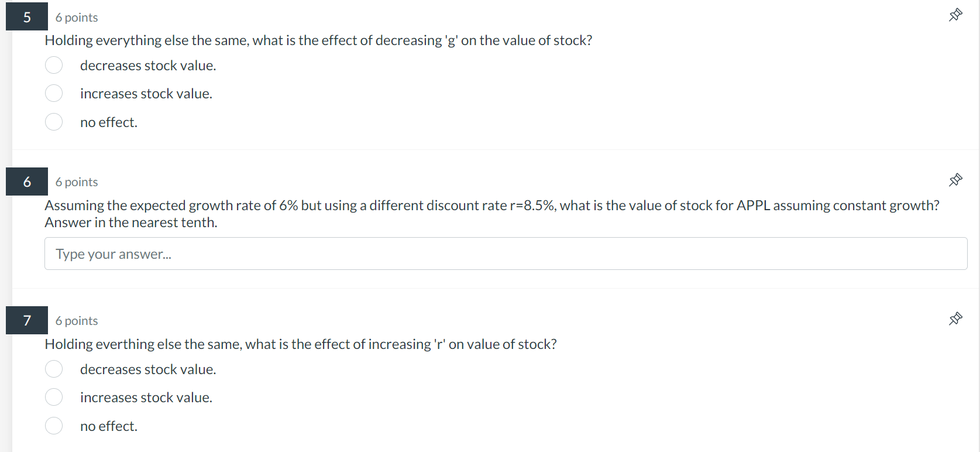The image size is (980, 452).
Task: Click question 7 'increases stock value' label text
Action: [x=146, y=398]
